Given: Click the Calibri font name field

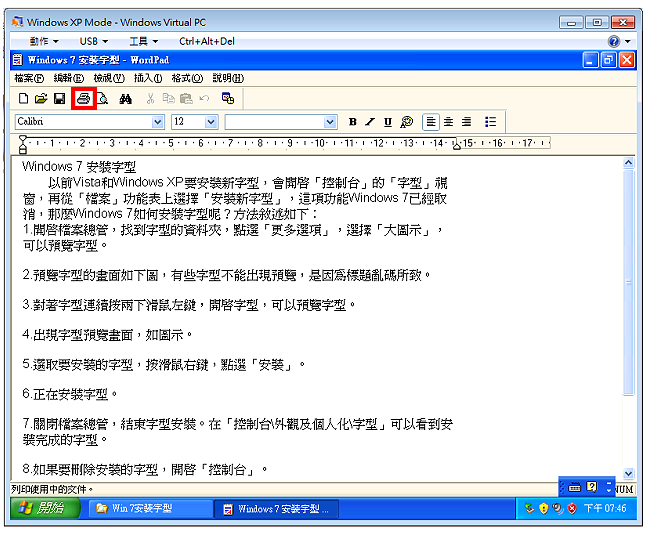Looking at the screenshot, I should pyautogui.click(x=84, y=122).
